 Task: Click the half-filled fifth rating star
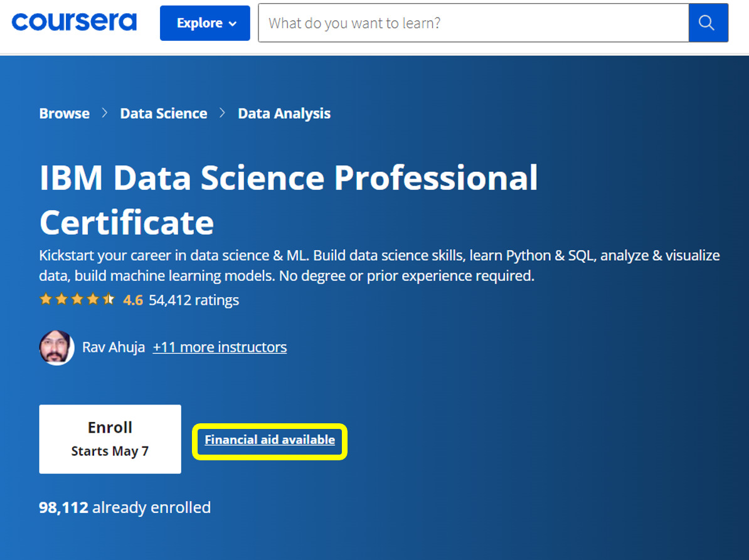tap(109, 300)
